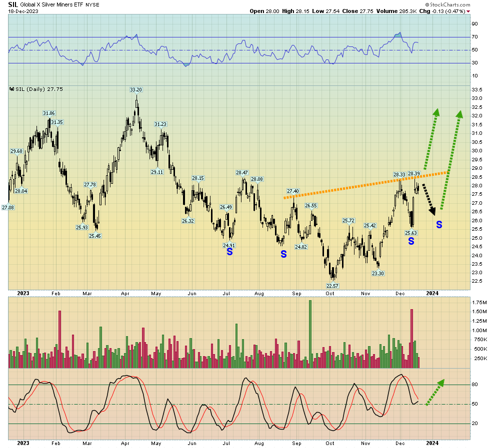Click the 28.47 price label
The height and width of the screenshot is (448, 495).
(242, 172)
